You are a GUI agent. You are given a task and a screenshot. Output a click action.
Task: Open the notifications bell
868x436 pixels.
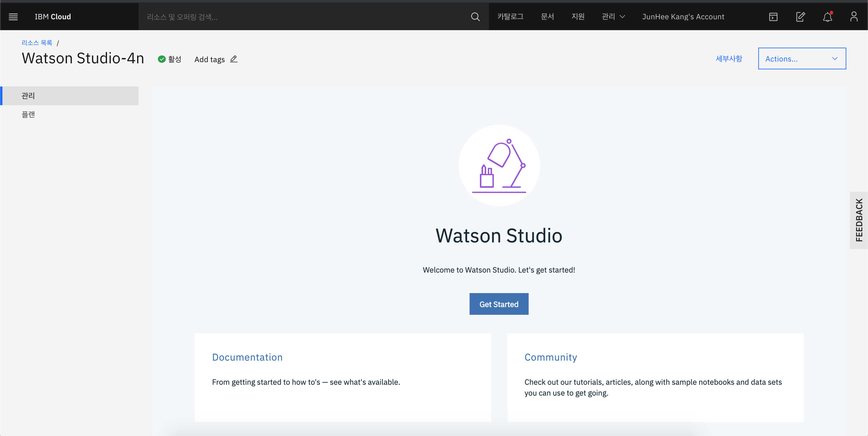[x=827, y=17]
